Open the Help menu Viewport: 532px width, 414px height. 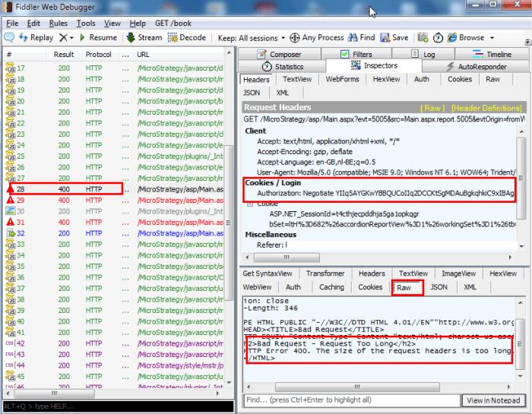(138, 24)
